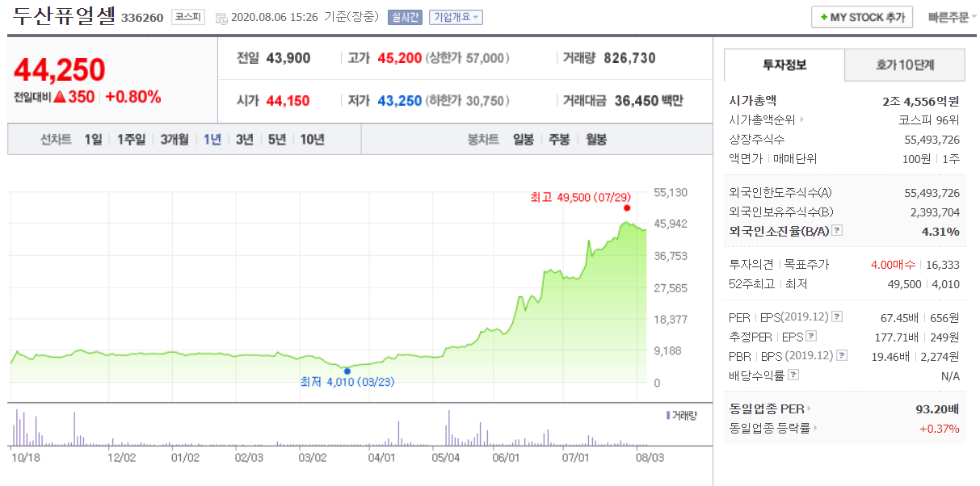The image size is (980, 486).
Task: Click the 52주최고 최저 value 49,500
Action: click(904, 283)
